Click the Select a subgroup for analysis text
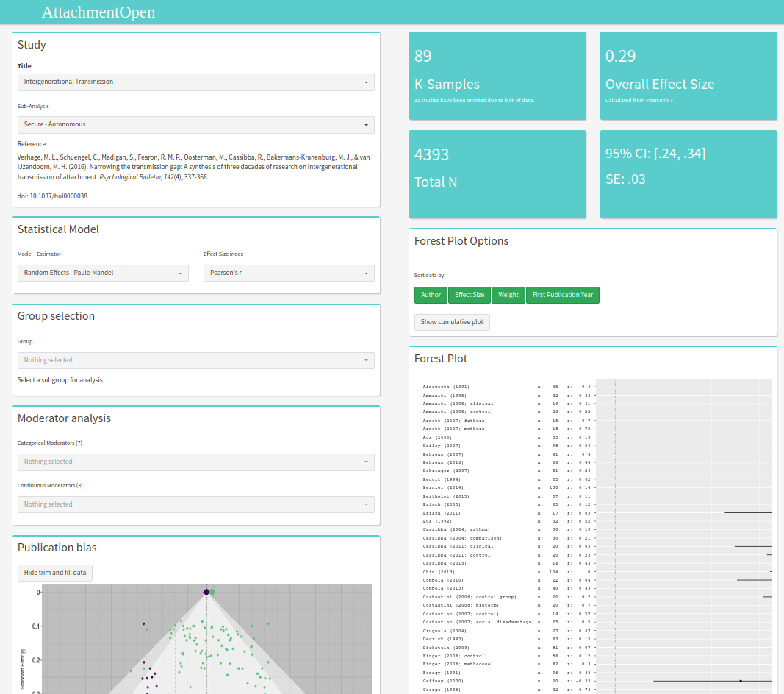The width and height of the screenshot is (784, 694). [x=60, y=380]
